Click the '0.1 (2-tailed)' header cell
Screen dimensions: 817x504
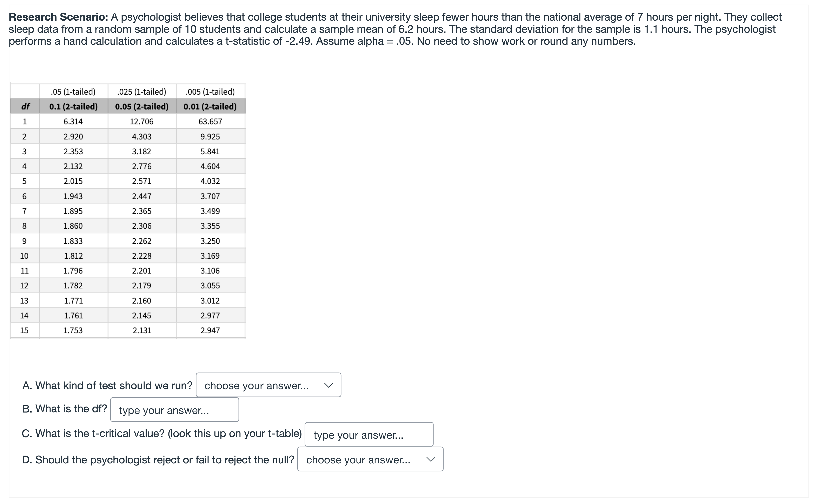coord(73,106)
